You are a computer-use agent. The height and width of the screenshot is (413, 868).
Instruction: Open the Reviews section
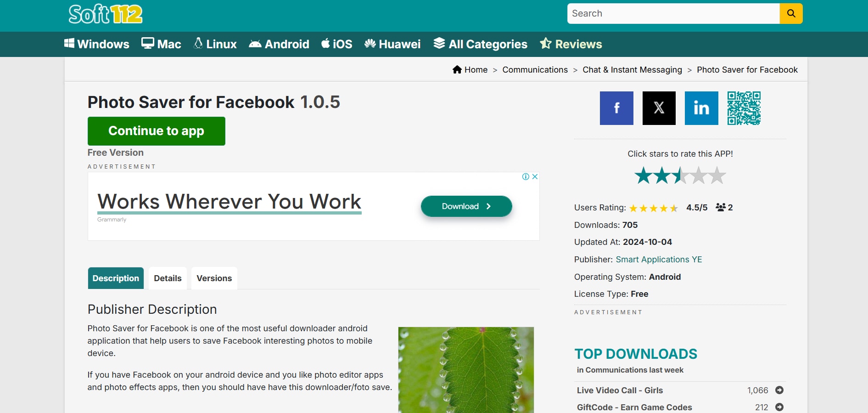pos(571,44)
